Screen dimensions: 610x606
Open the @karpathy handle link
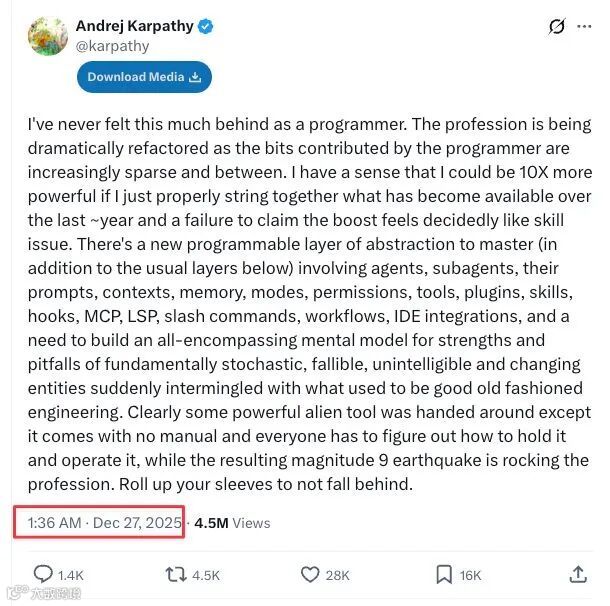click(x=112, y=46)
